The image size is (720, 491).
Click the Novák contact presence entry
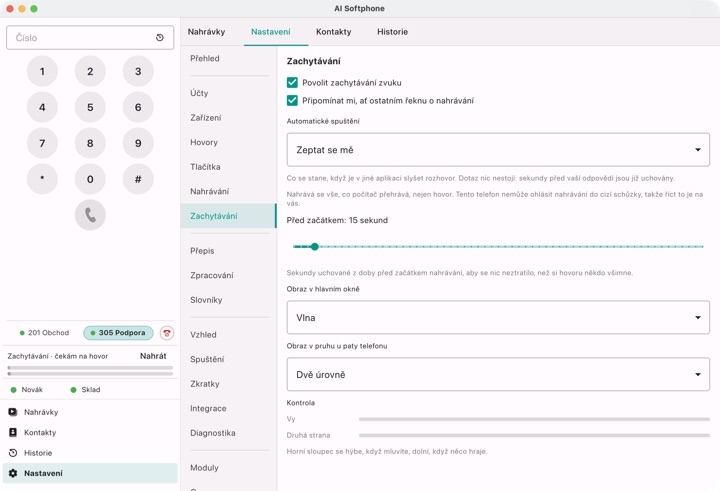27,389
